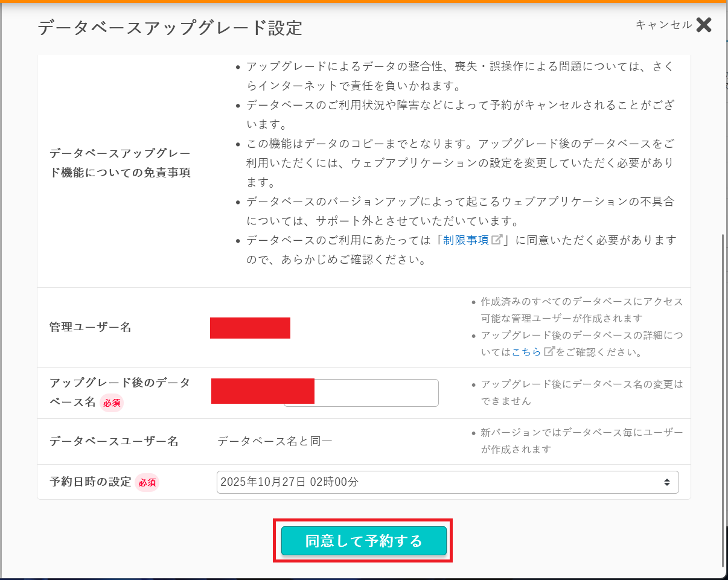
Task: Click 必須 badge beside 予約日時の設定
Action: 147,483
